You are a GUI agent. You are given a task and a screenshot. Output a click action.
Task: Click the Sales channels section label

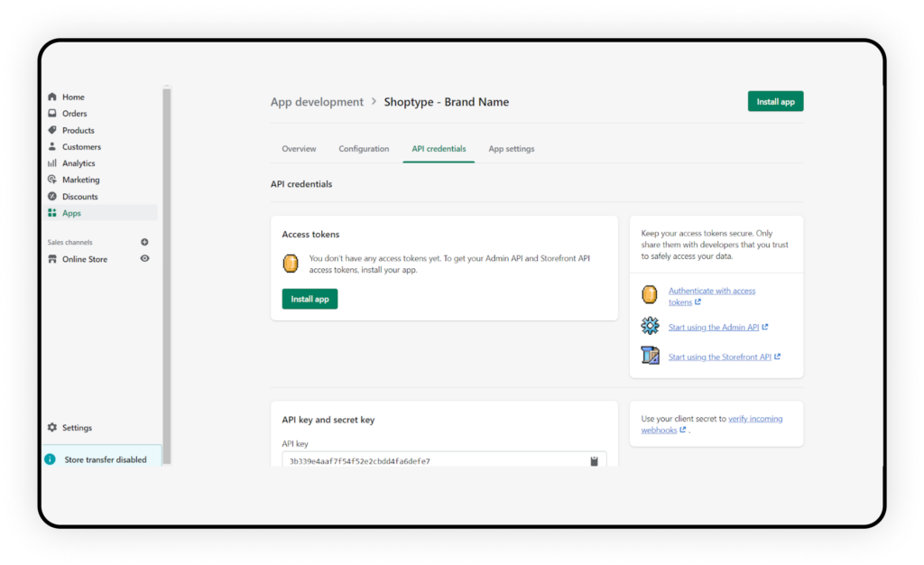69,242
